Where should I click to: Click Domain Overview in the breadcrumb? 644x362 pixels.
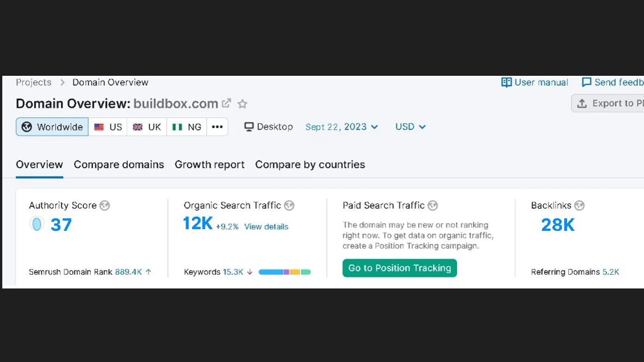click(110, 82)
